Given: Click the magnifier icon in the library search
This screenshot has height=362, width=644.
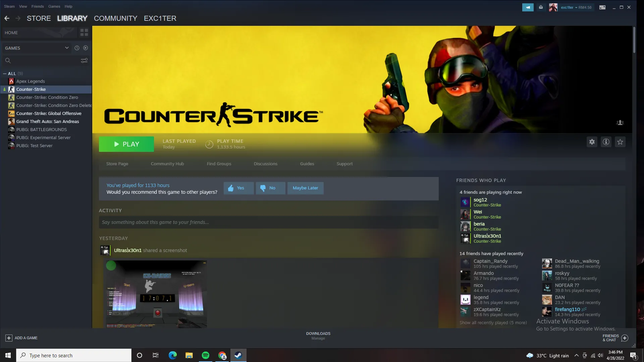Looking at the screenshot, I should click(x=8, y=61).
